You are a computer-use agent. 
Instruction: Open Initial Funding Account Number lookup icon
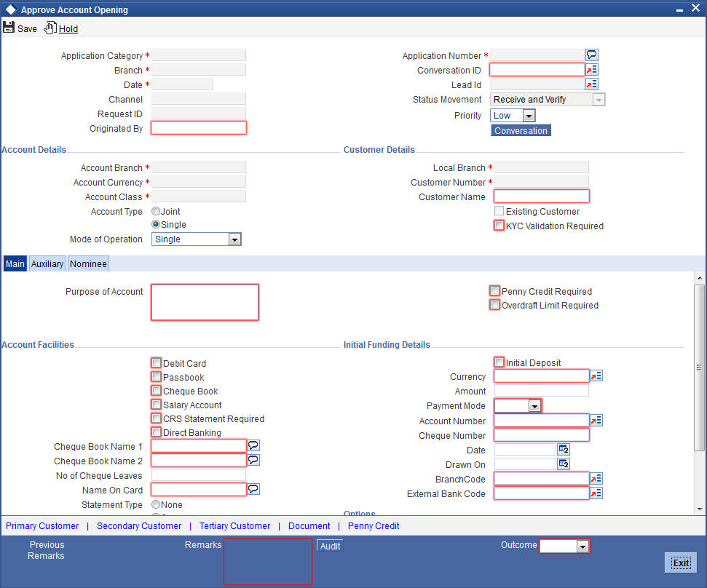pyautogui.click(x=596, y=421)
